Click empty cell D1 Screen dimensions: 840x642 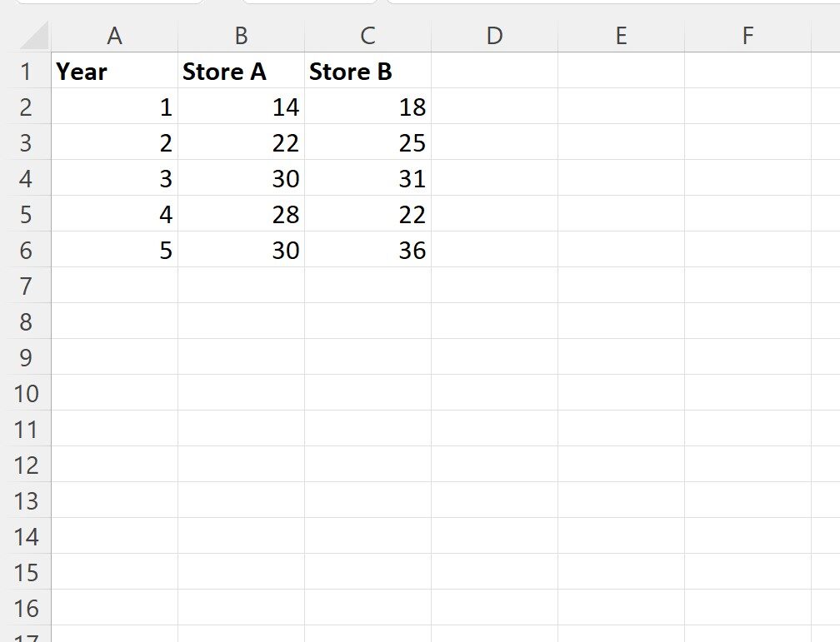coord(494,71)
